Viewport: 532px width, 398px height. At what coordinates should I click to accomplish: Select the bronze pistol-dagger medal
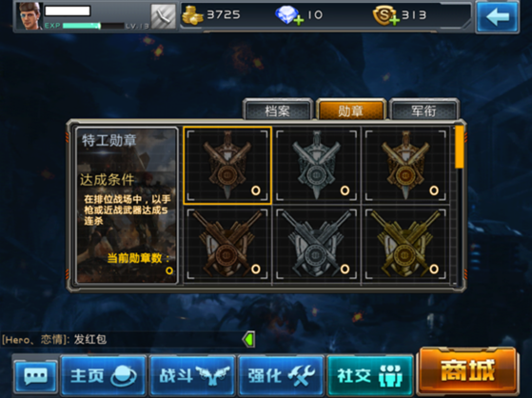tap(227, 166)
